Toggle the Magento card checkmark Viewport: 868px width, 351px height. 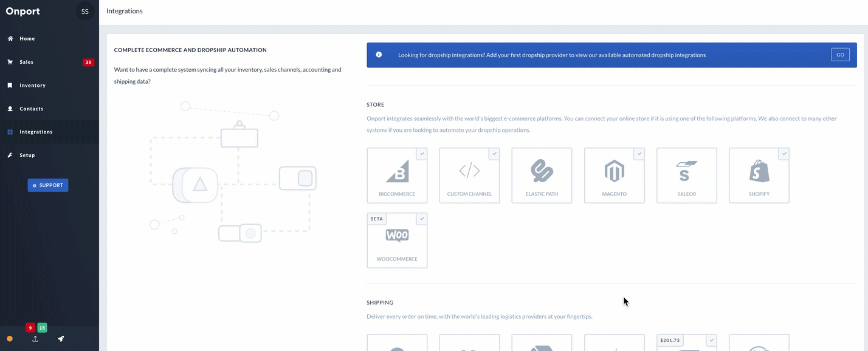tap(639, 154)
